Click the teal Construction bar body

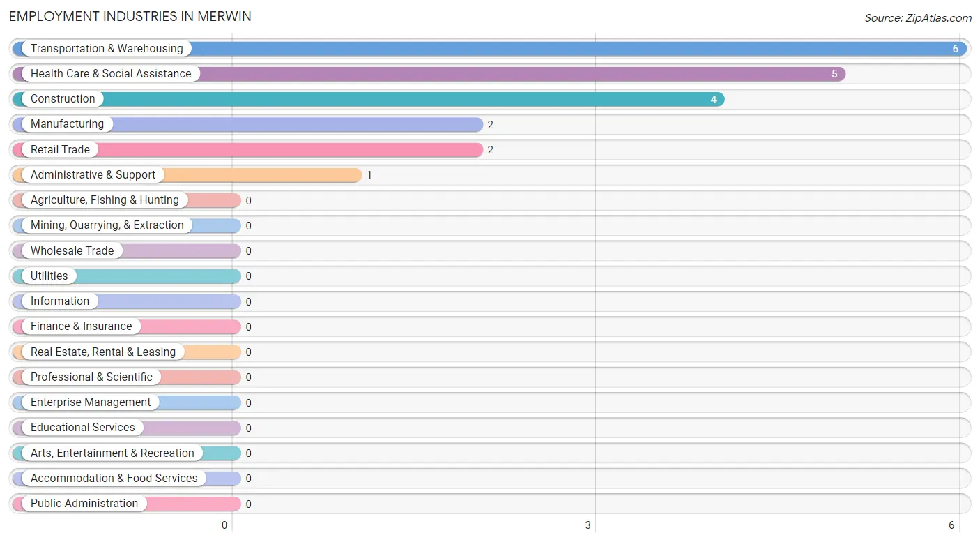[368, 99]
